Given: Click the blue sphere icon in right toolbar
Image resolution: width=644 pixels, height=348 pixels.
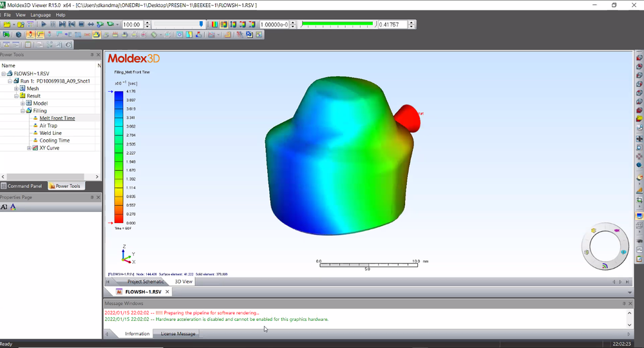Looking at the screenshot, I should point(639,164).
